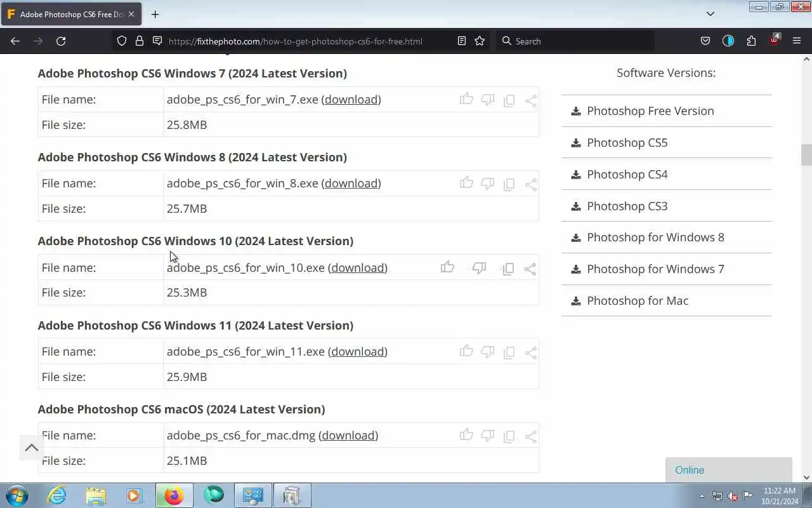Dislike the adobe_ps_cs6_for_win_8.exe row
Viewport: 812px width, 508px height.
[487, 184]
